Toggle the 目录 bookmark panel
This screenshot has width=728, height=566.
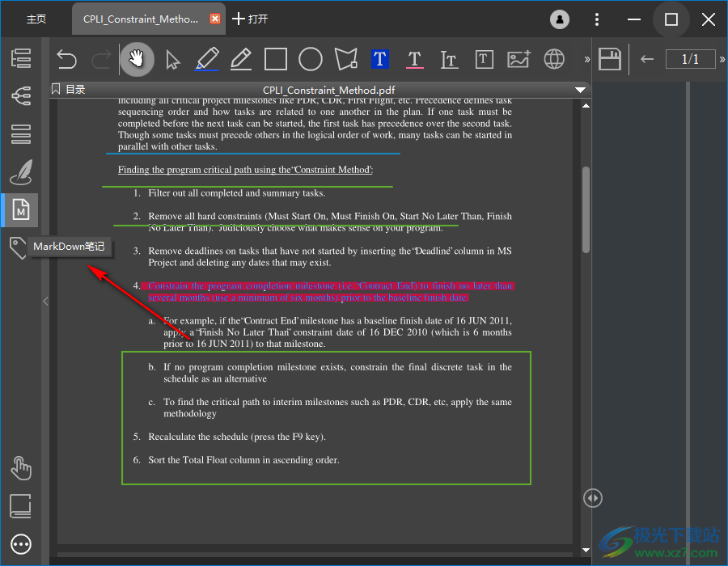point(69,89)
